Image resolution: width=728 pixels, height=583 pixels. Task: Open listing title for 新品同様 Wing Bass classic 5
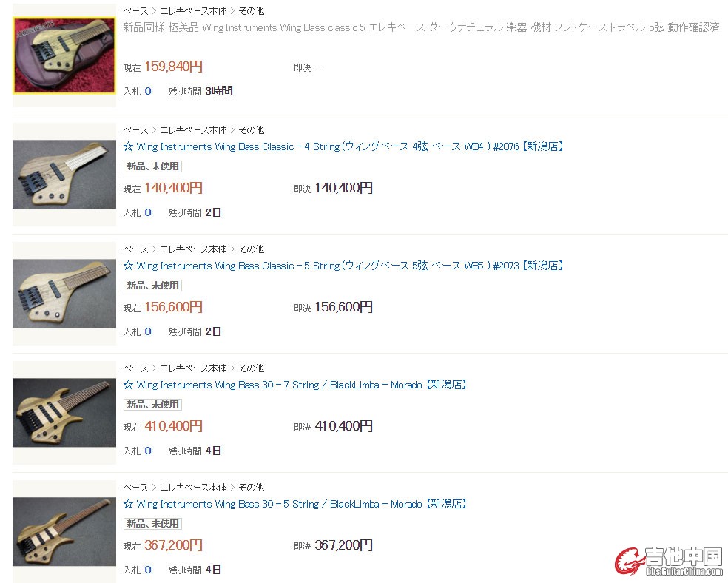point(421,27)
